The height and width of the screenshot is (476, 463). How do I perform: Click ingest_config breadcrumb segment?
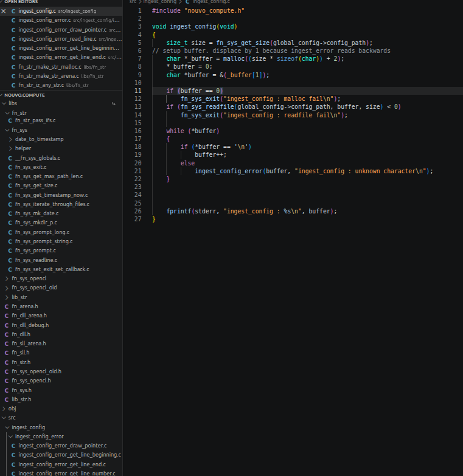coord(160,2)
